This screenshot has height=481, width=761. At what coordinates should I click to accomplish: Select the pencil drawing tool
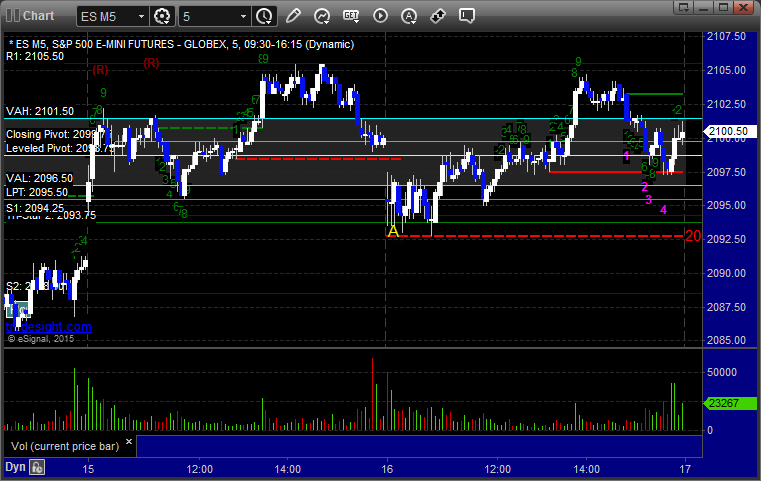[x=293, y=16]
